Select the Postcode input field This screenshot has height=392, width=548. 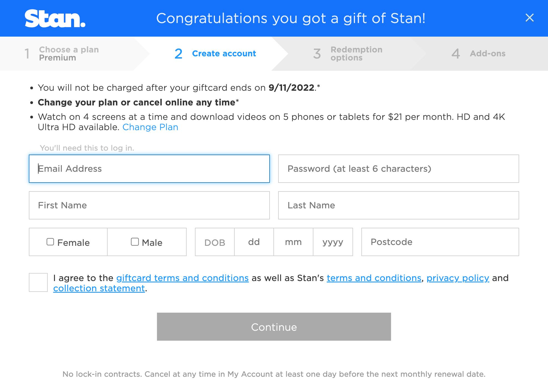[440, 242]
